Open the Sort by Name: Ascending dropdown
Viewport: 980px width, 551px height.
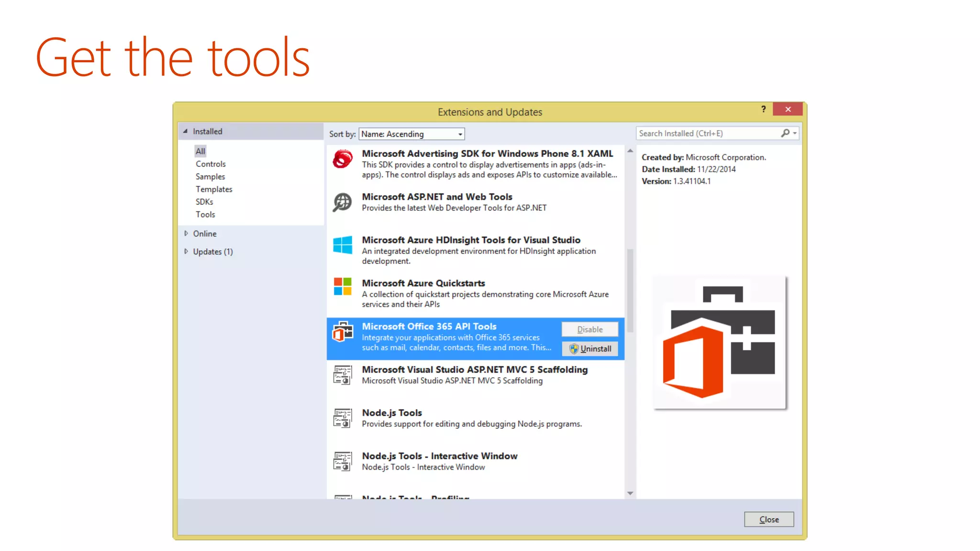tap(412, 134)
